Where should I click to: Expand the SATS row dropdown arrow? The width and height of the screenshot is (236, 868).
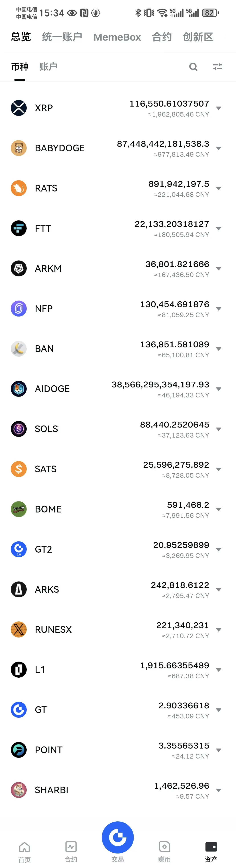point(218,469)
